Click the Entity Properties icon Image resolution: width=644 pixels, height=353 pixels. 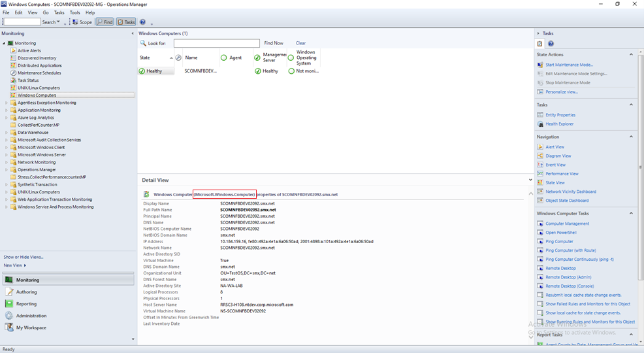pos(540,115)
